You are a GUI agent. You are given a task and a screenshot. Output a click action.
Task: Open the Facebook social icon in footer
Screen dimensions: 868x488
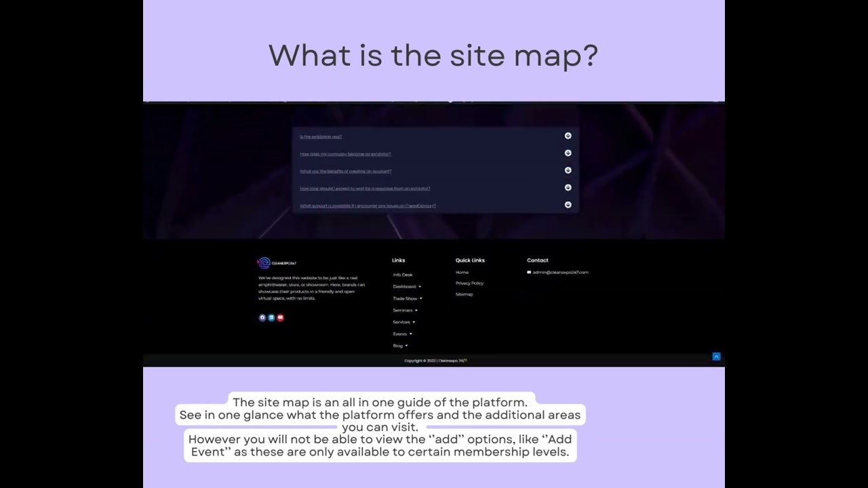point(262,317)
